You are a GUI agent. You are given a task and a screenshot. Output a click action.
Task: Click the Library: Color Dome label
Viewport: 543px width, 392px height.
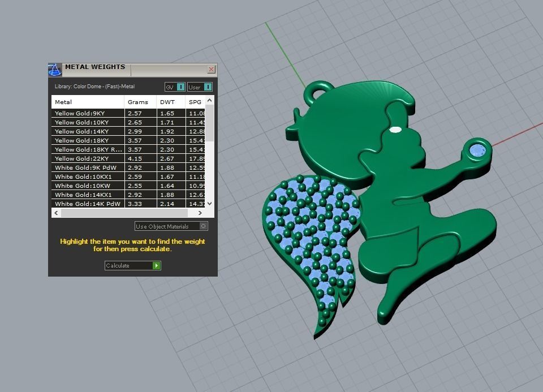click(x=94, y=87)
